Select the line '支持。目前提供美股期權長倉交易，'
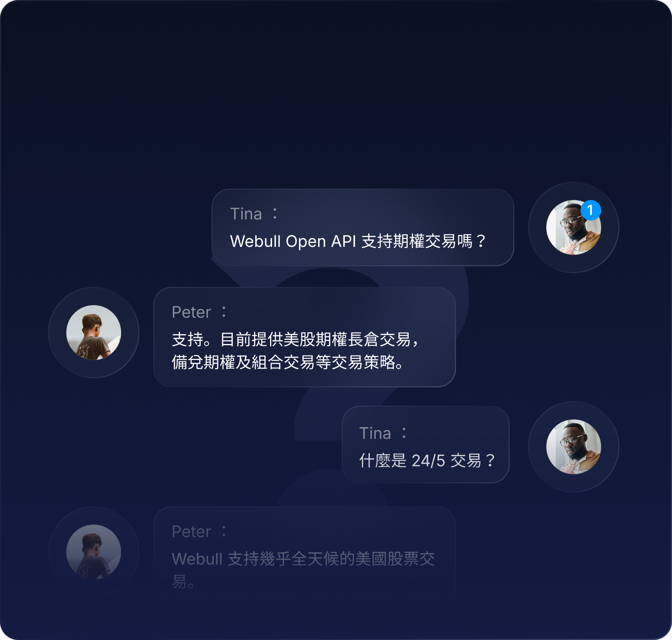Viewport: 672px width, 640px height. (x=296, y=339)
